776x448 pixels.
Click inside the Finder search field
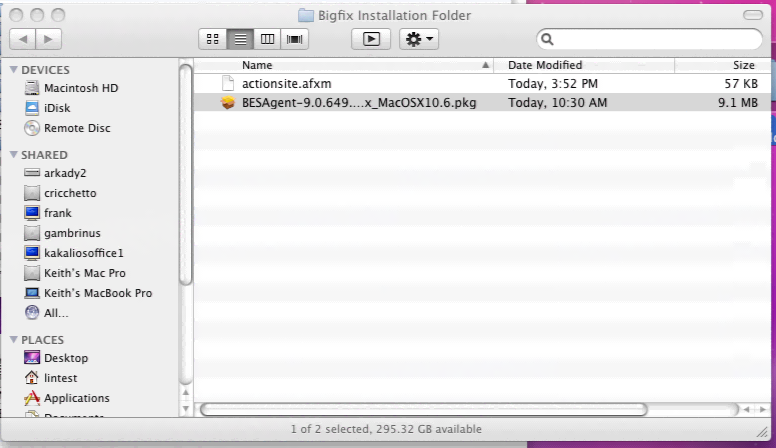click(649, 39)
